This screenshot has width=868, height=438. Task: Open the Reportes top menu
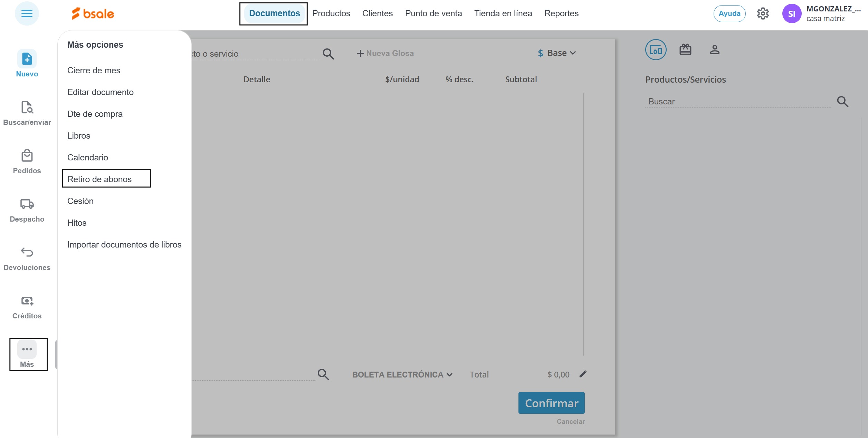[x=561, y=13]
